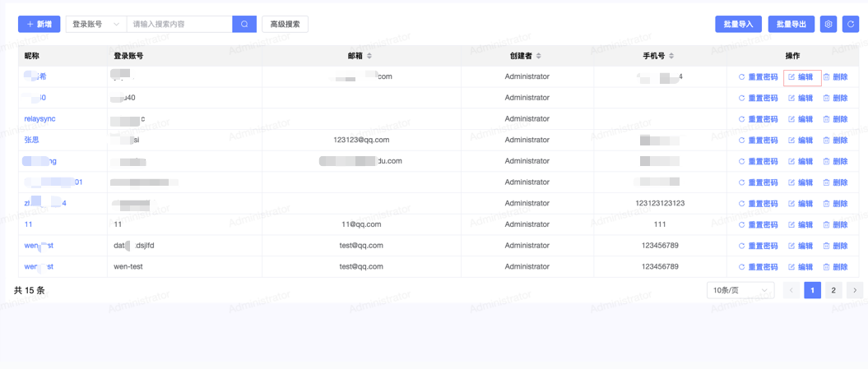Edit the user with email 11@qq.com
868x369 pixels.
pos(801,224)
